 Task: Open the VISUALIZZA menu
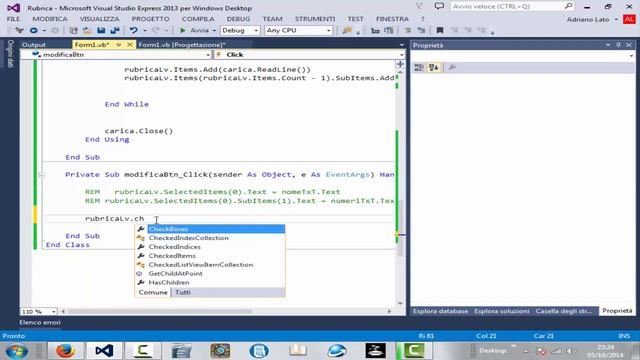pyautogui.click(x=100, y=19)
